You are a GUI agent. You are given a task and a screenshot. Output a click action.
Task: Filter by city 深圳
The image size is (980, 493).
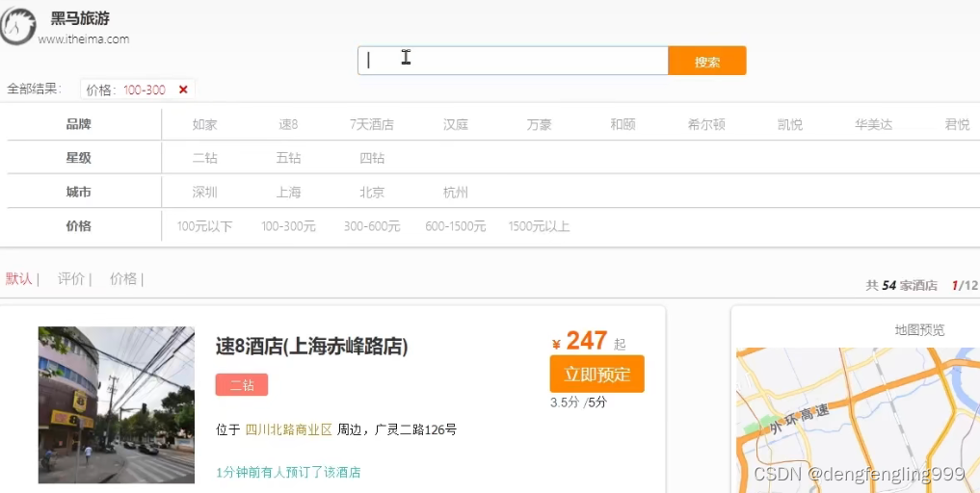pyautogui.click(x=205, y=192)
